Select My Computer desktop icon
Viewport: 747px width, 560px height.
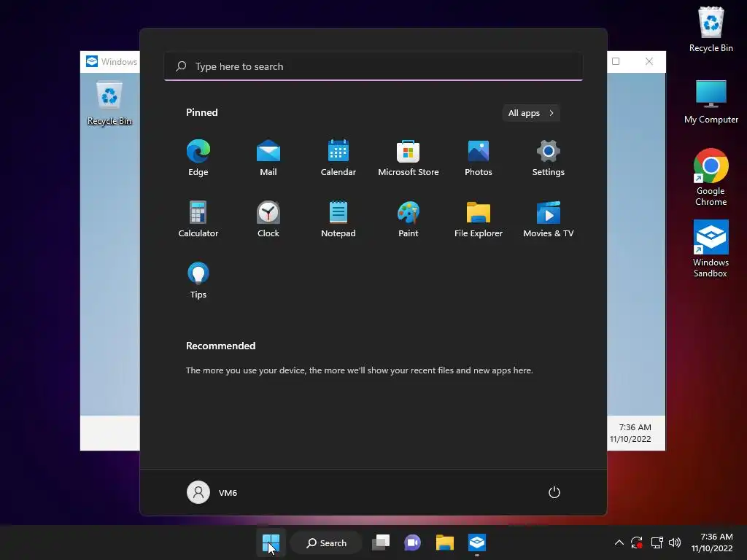tap(711, 101)
